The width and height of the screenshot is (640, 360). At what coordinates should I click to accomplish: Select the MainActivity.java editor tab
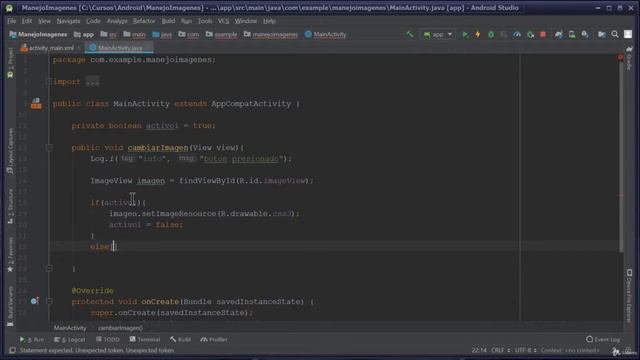(x=120, y=48)
